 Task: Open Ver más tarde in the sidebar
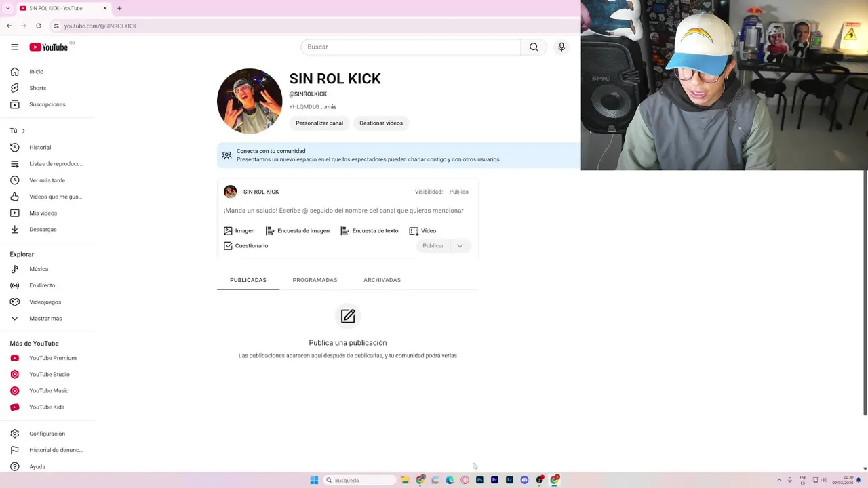(47, 180)
